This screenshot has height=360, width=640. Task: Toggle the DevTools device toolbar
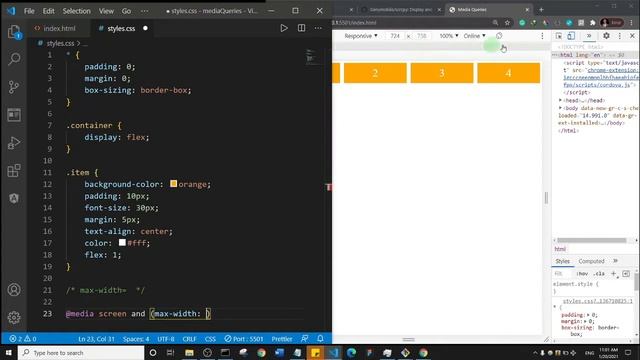click(571, 36)
